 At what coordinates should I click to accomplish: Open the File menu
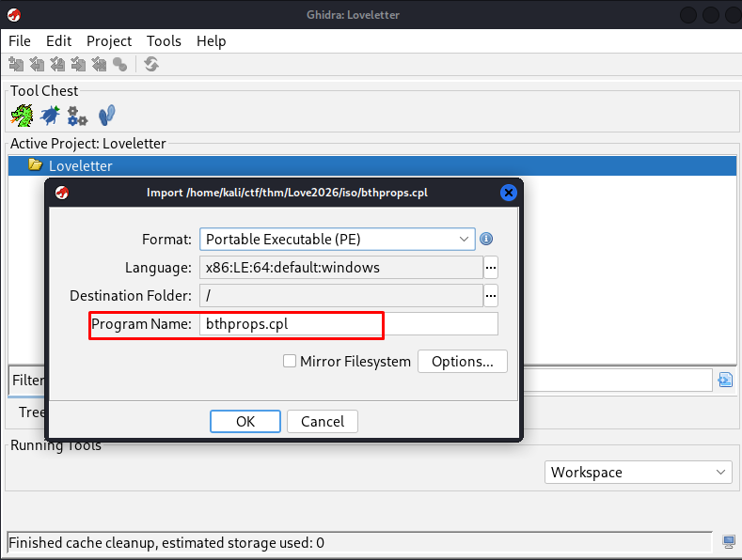pos(20,41)
